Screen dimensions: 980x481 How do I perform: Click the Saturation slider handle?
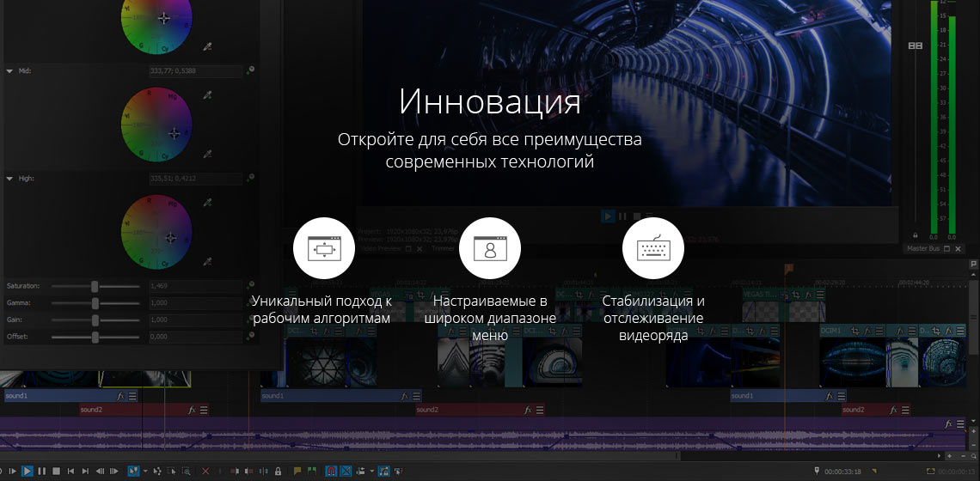pos(95,286)
